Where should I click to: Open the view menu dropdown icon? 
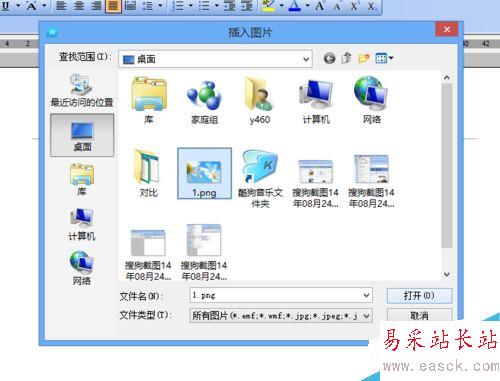tap(384, 59)
